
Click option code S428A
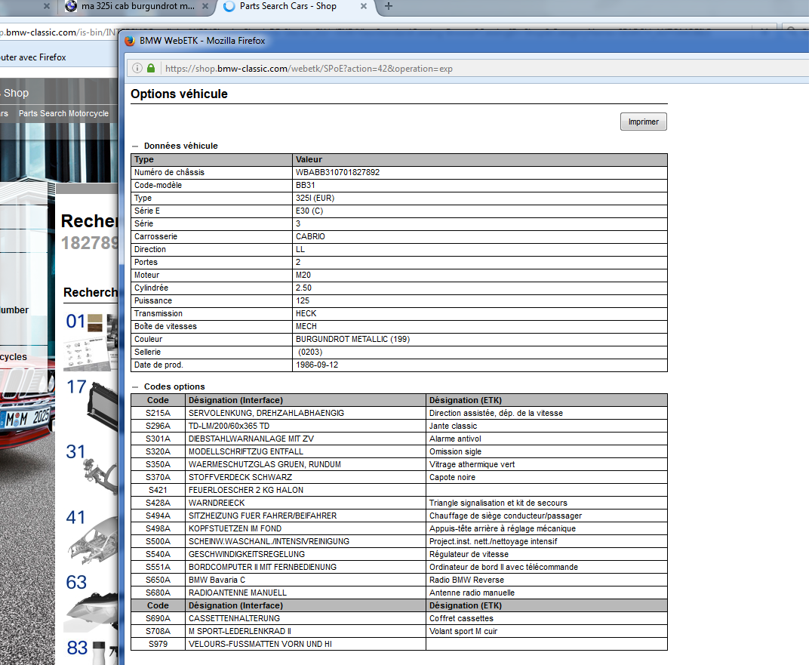(158, 503)
